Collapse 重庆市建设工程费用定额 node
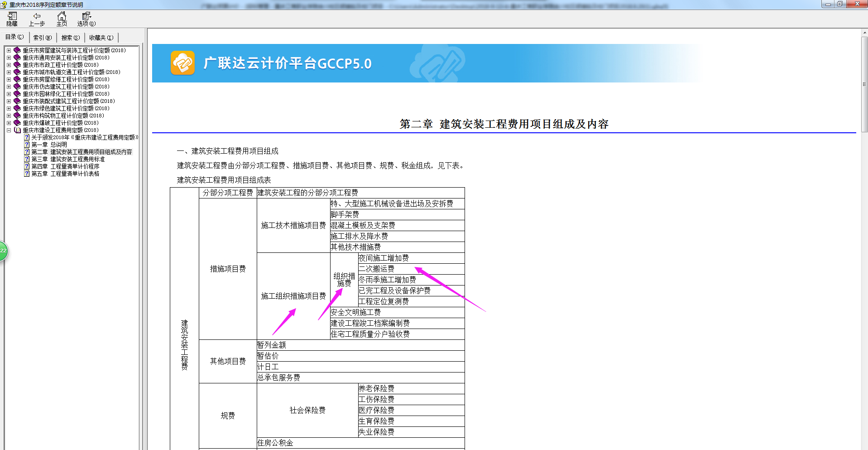The width and height of the screenshot is (868, 450). click(9, 130)
